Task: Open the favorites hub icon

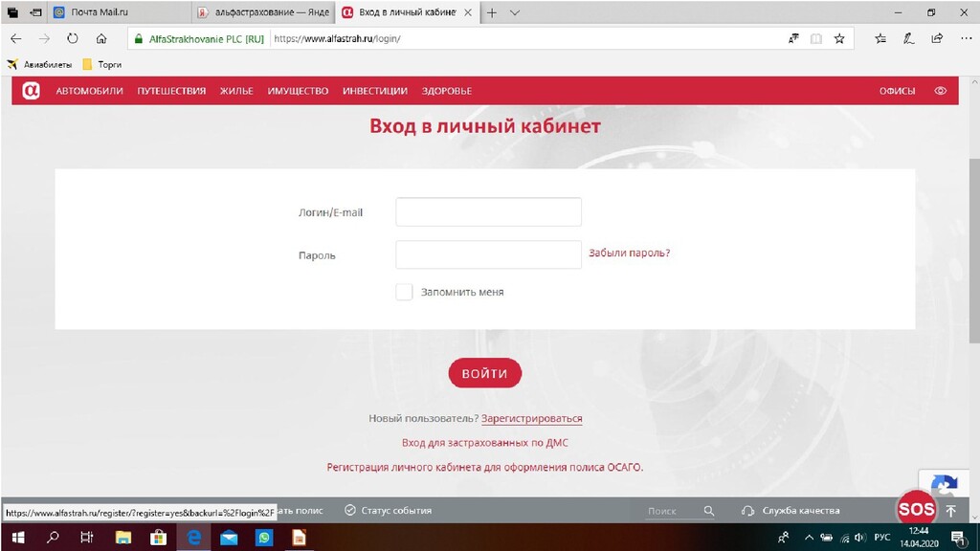Action: point(880,38)
